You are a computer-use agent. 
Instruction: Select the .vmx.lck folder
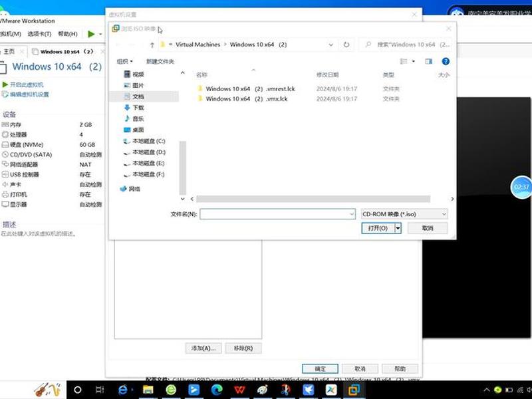click(x=242, y=98)
